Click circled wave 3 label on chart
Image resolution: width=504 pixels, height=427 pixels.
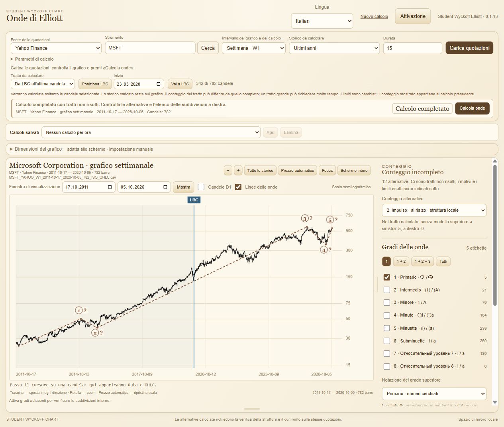(305, 218)
